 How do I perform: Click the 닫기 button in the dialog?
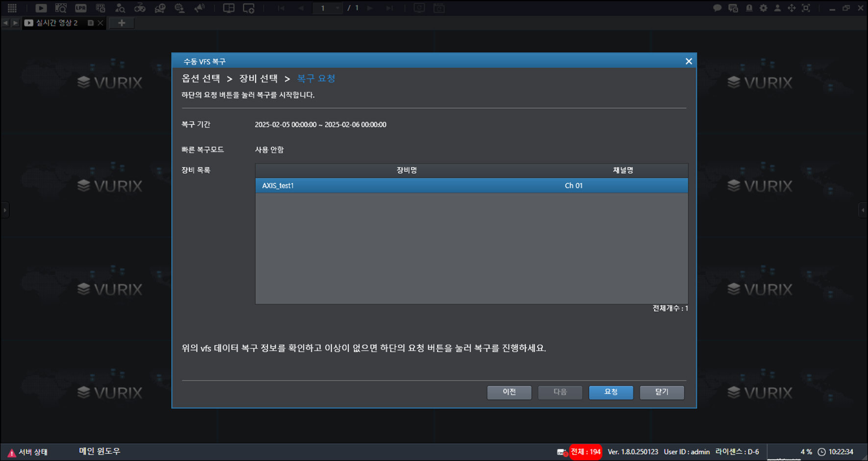[662, 392]
